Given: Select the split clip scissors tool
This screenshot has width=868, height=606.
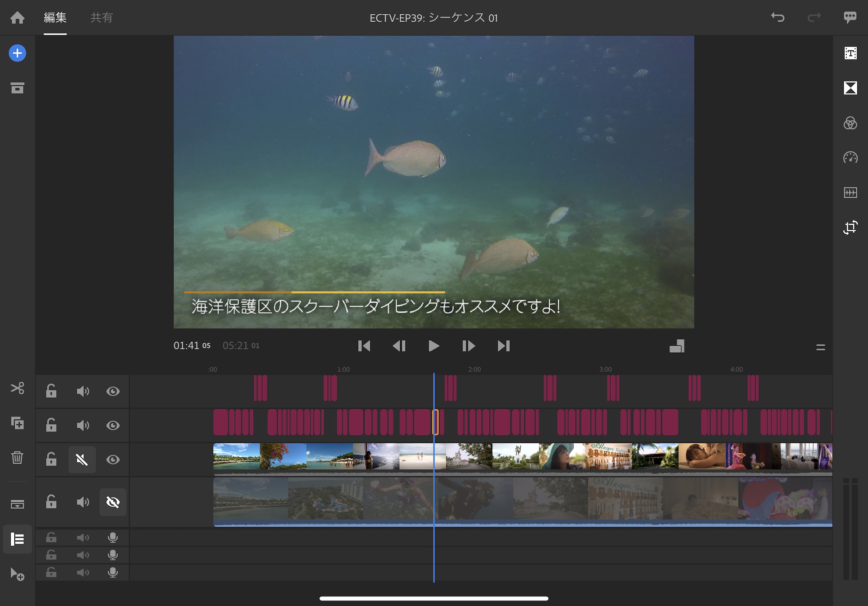Looking at the screenshot, I should (17, 388).
